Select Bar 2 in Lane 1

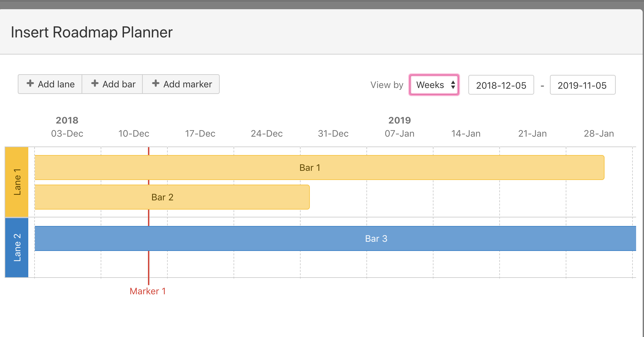pyautogui.click(x=172, y=197)
